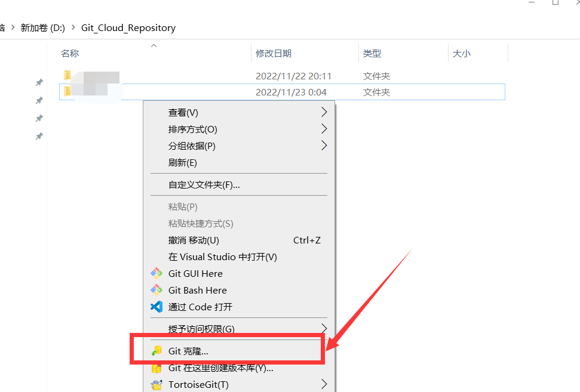Open TortoiseGit(T) submenu arrow
This screenshot has height=392, width=580.
[324, 384]
